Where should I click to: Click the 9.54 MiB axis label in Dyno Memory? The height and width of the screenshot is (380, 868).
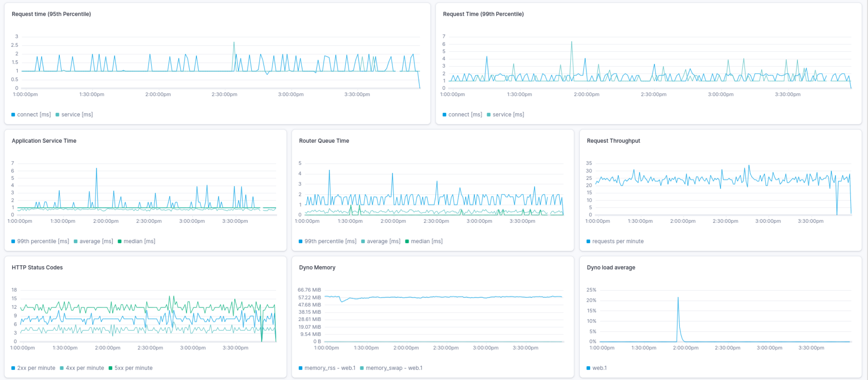tap(311, 334)
